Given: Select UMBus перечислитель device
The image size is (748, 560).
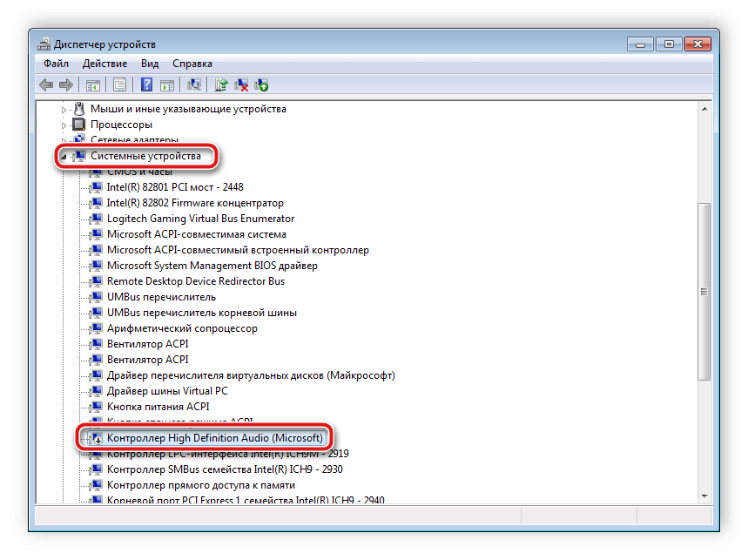Looking at the screenshot, I should (x=161, y=297).
